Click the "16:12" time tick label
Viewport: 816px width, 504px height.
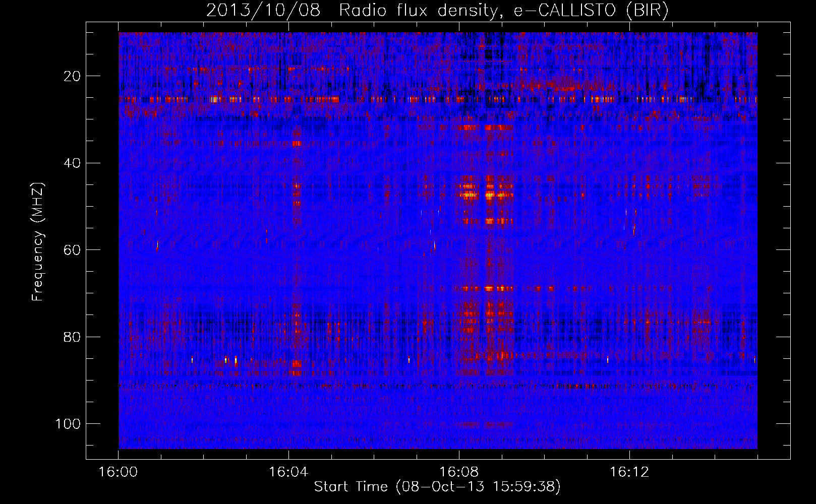pyautogui.click(x=629, y=472)
